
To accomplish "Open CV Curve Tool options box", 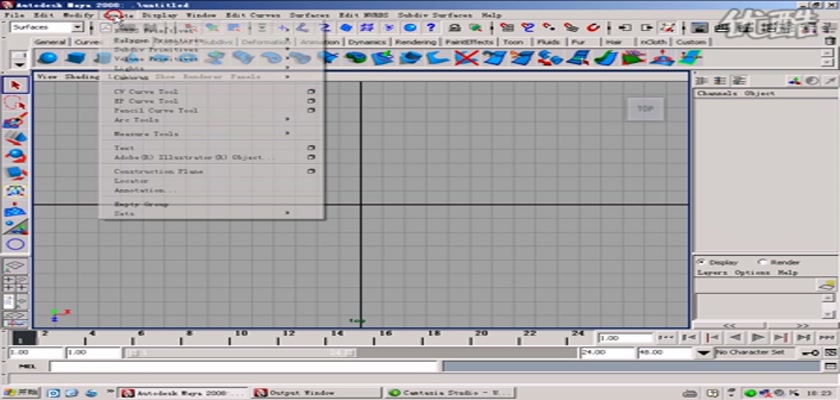I will pos(311,92).
